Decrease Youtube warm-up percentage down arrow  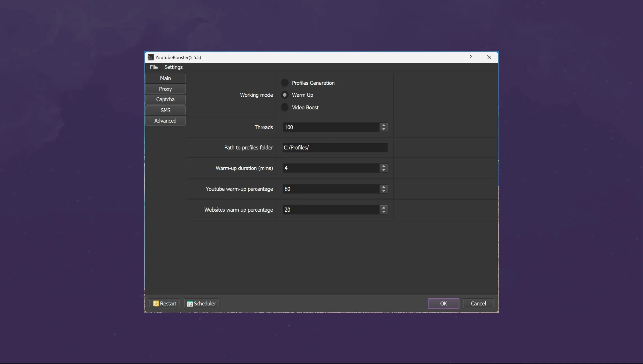(x=383, y=191)
